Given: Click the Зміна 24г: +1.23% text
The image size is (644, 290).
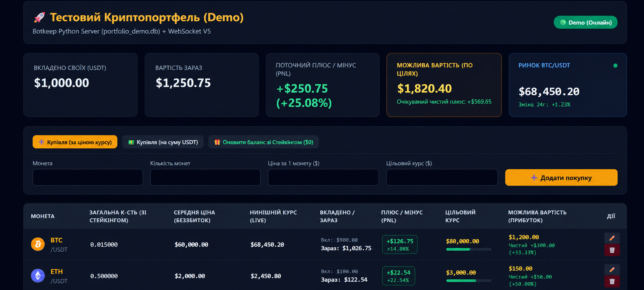Looking at the screenshot, I should point(544,104).
